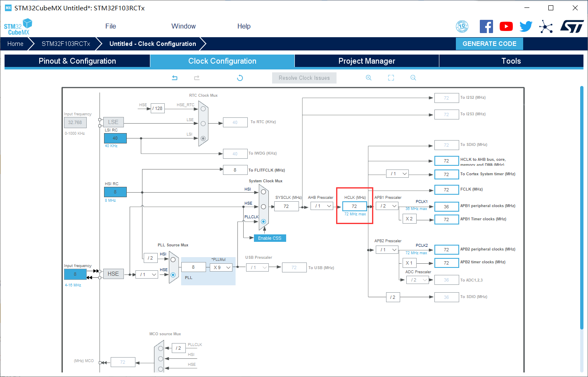Click the refresh/reset clock icon
Screen dimensions: 588x377
pyautogui.click(x=240, y=78)
